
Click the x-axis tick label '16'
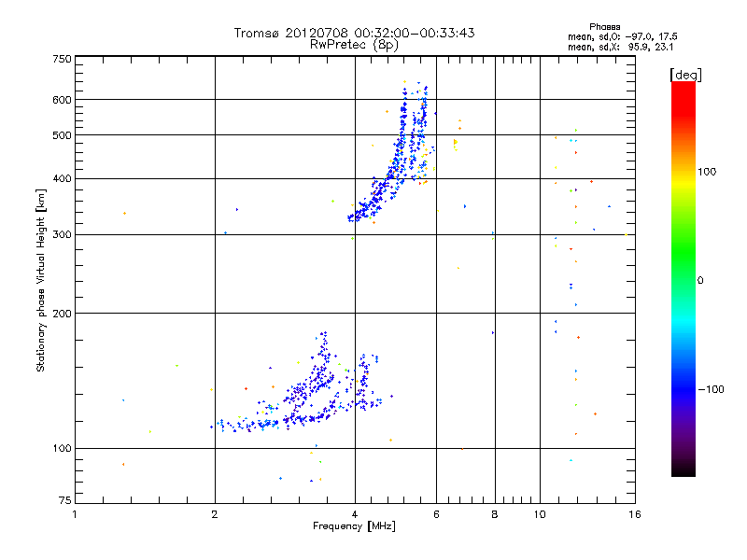635,514
